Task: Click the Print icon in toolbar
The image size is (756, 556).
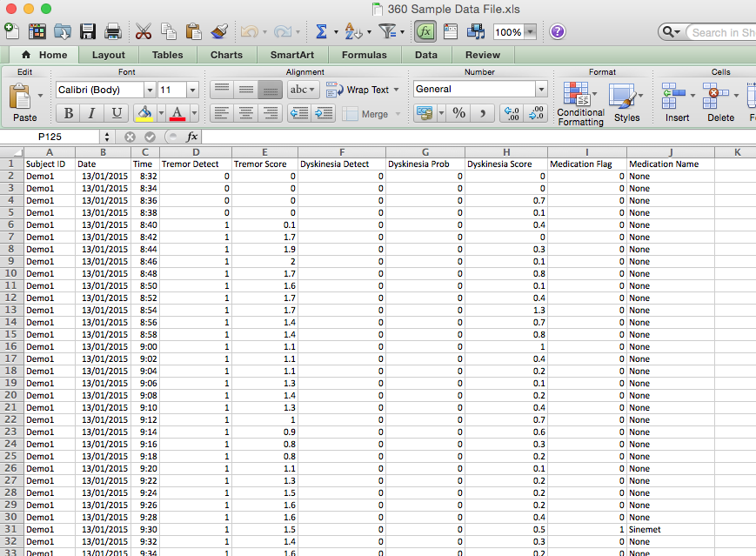Action: (x=113, y=32)
